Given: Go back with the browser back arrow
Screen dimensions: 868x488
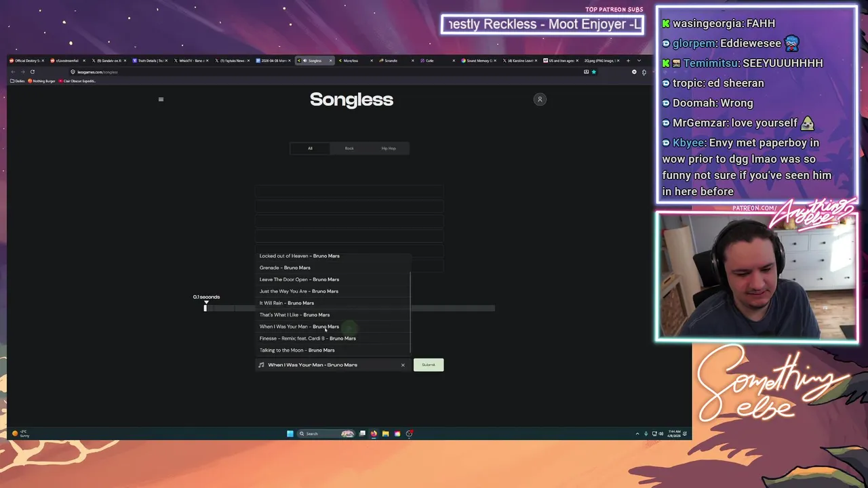Looking at the screenshot, I should [13, 72].
